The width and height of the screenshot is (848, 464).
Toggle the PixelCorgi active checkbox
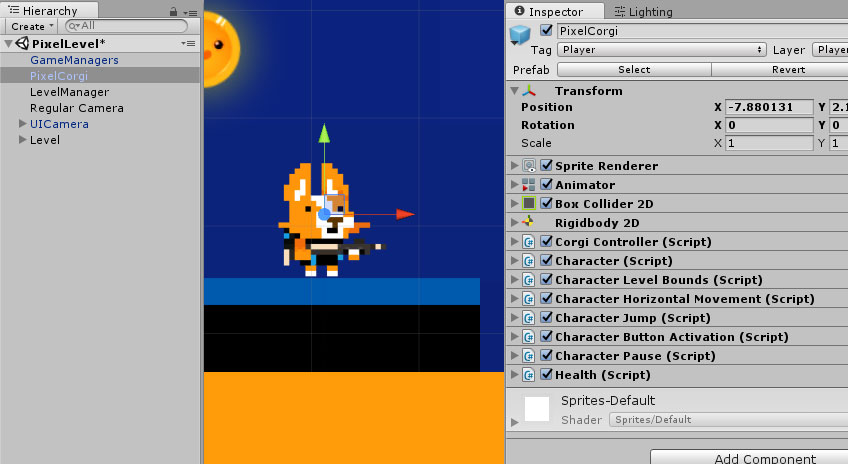tap(546, 31)
